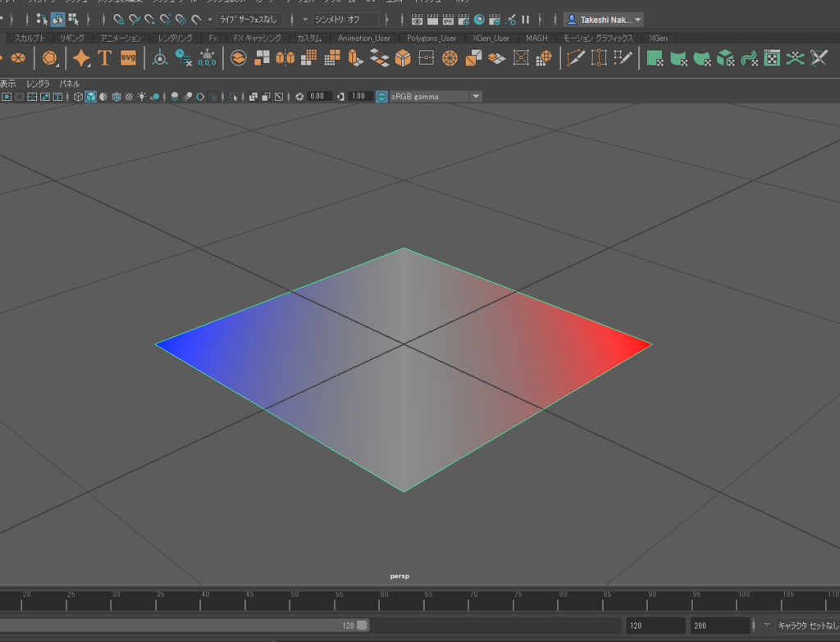Open Hypershade from the status line

point(479,20)
